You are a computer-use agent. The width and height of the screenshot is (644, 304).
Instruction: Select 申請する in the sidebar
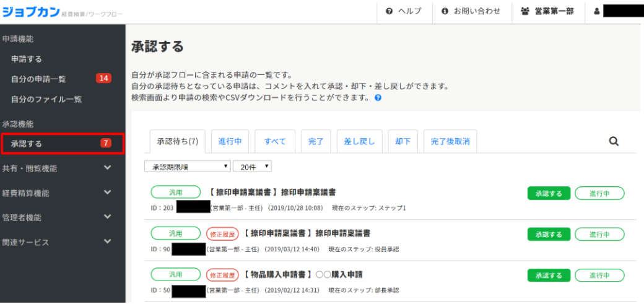tap(27, 59)
